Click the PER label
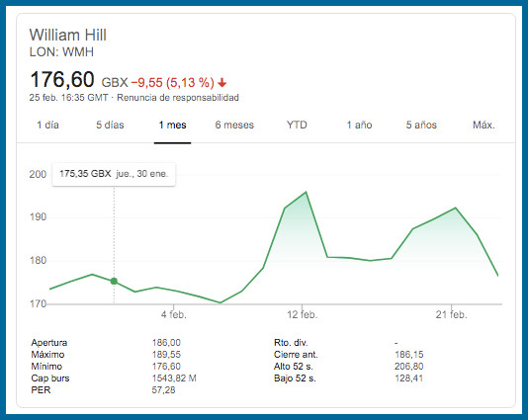The height and width of the screenshot is (420, 528). (x=41, y=390)
